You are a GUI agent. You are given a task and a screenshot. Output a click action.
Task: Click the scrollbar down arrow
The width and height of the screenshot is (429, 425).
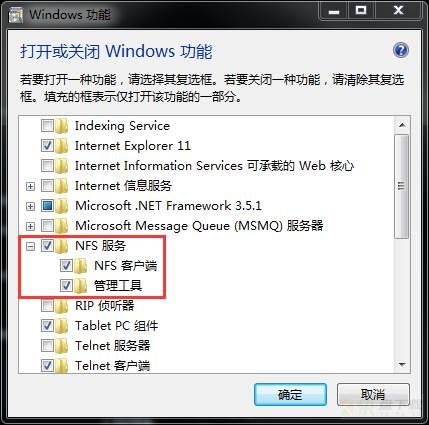coord(402,364)
